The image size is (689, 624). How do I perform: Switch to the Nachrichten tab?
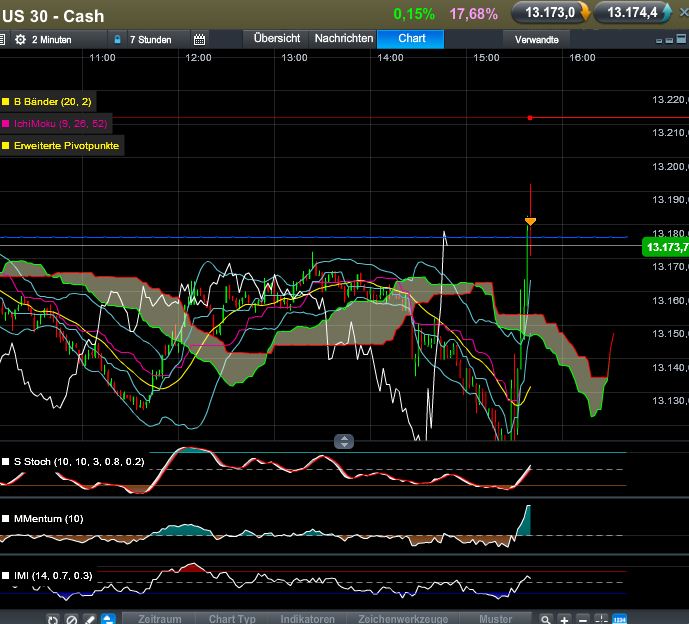(343, 39)
